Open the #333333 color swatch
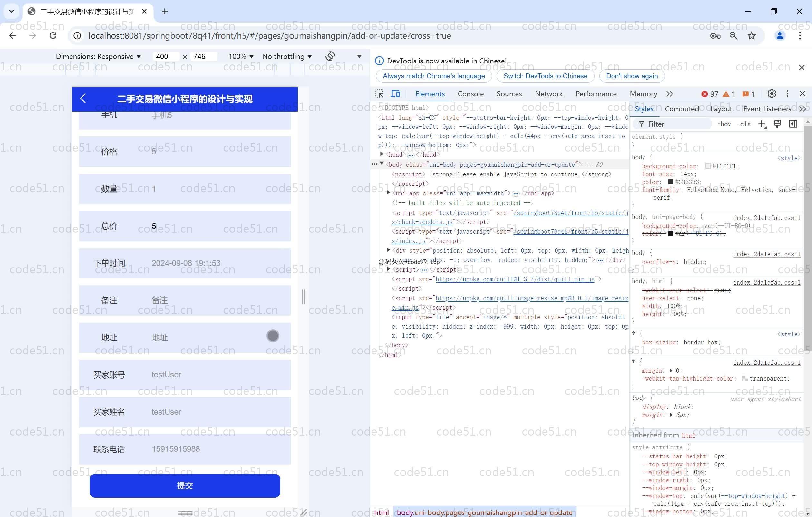Viewport: 812px width, 517px height. (x=670, y=182)
